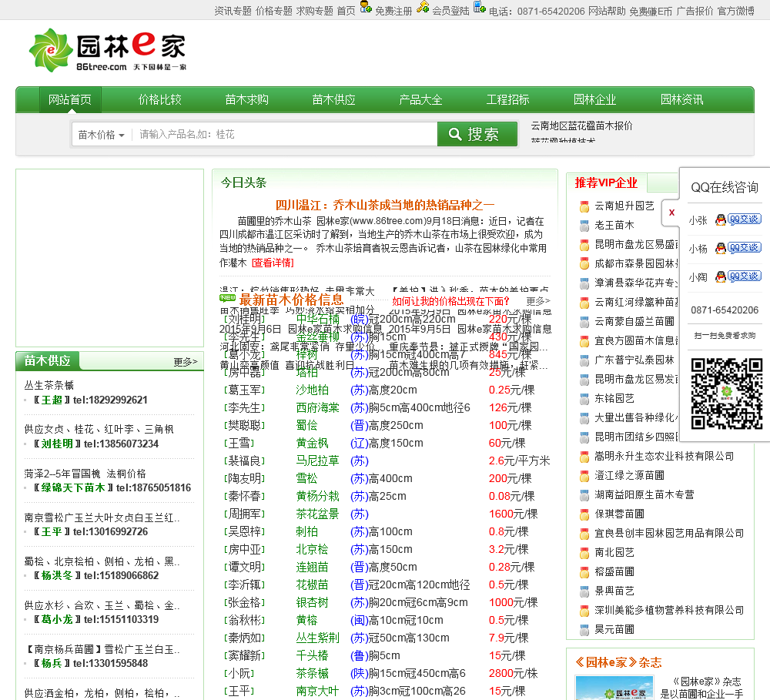This screenshot has height=700, width=770.
Task: Click 网站帮助 link in top bar
Action: (607, 11)
